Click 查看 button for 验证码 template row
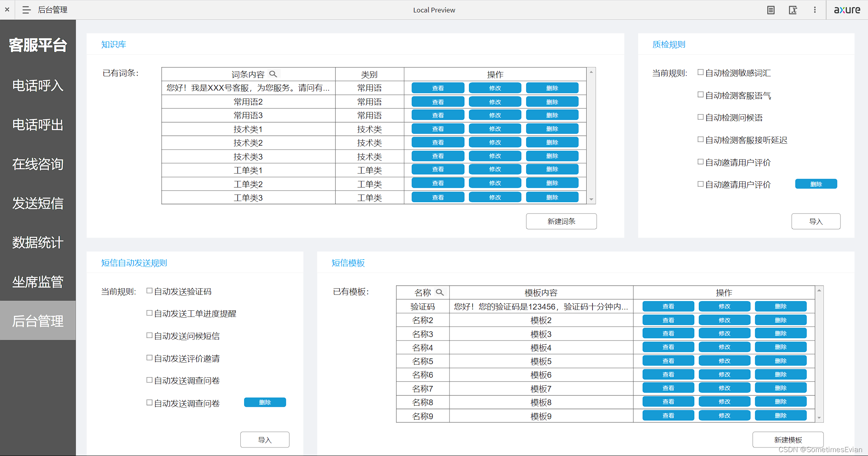This screenshot has height=456, width=868. (668, 306)
